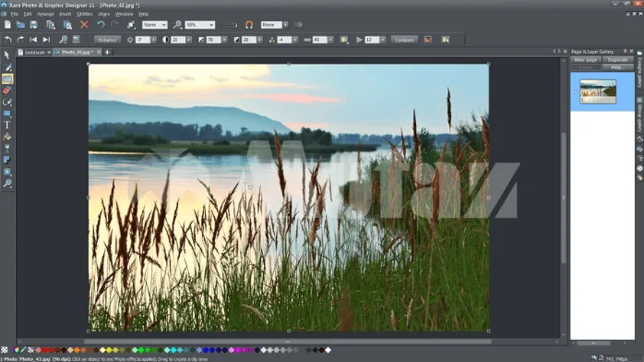Save the document using the floppy icon
The width and height of the screenshot is (644, 362).
pos(34,25)
